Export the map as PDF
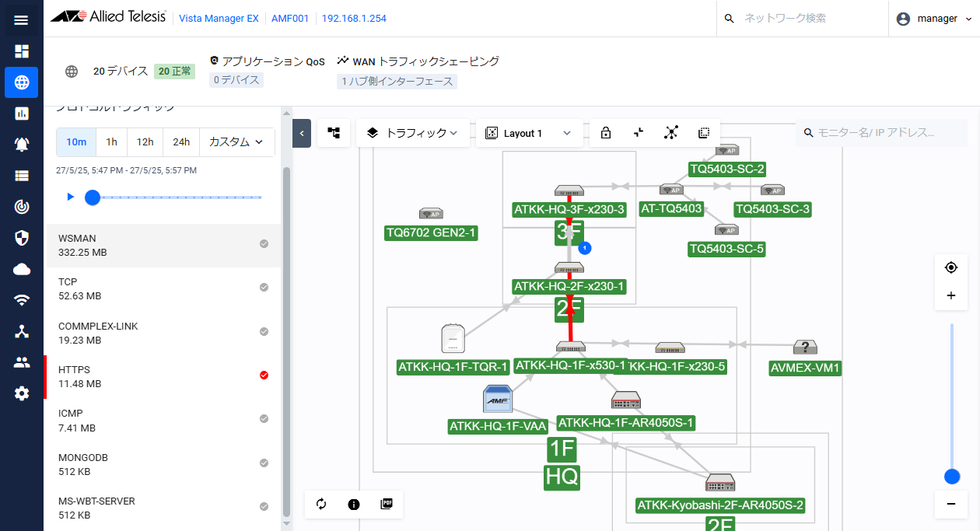Screen dimensions: 980x531 pyautogui.click(x=387, y=504)
